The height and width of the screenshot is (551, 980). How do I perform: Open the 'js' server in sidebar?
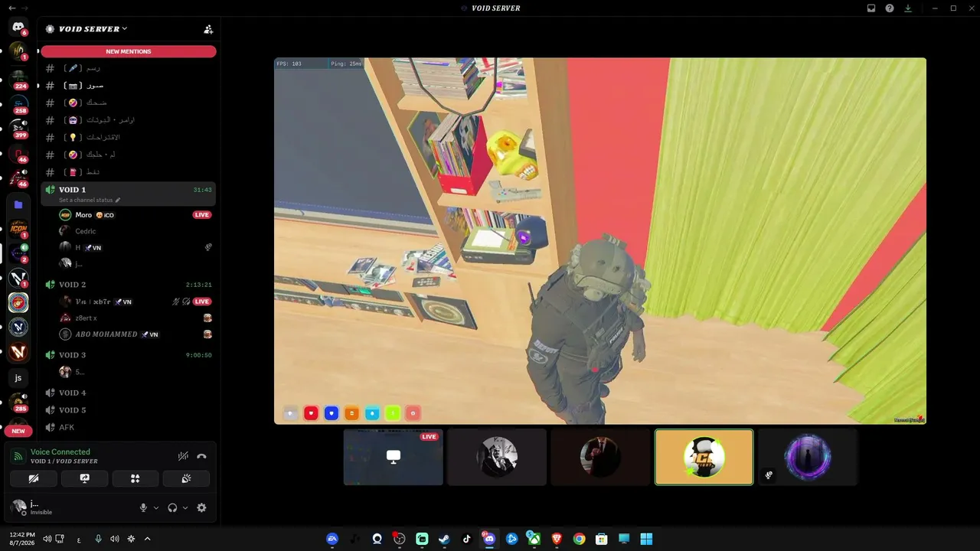[18, 377]
